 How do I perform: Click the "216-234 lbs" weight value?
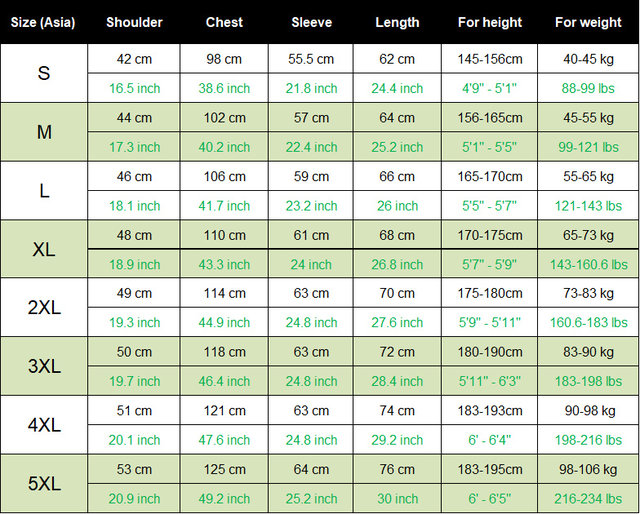pos(588,499)
